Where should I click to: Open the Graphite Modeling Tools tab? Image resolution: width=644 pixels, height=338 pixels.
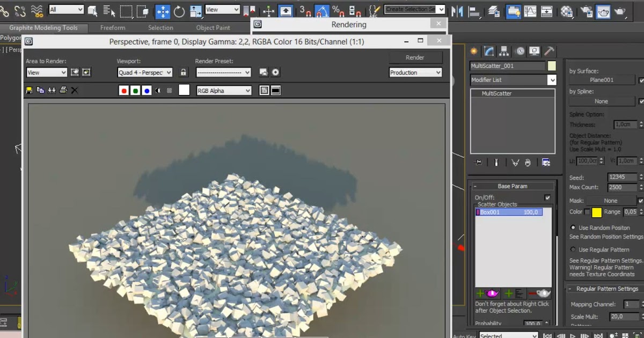point(43,28)
